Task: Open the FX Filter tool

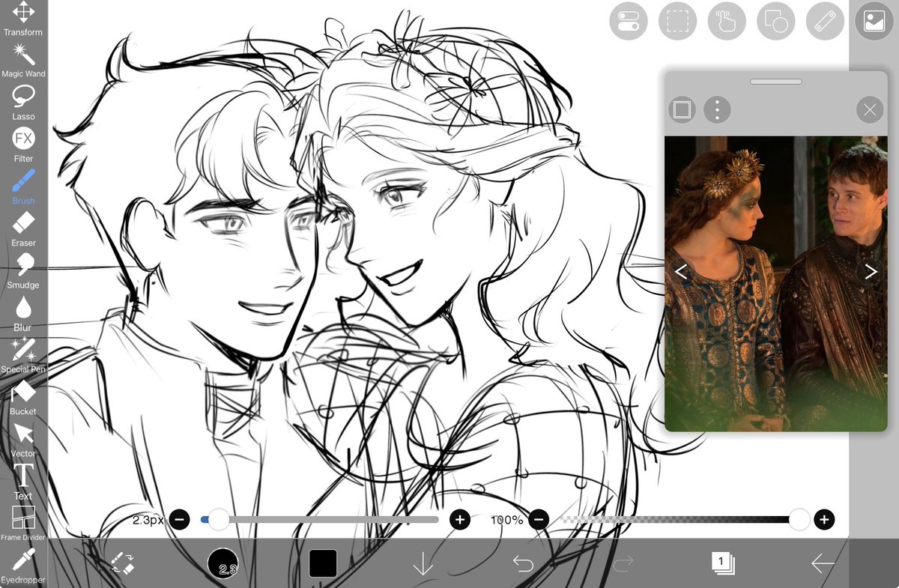Action: tap(23, 145)
